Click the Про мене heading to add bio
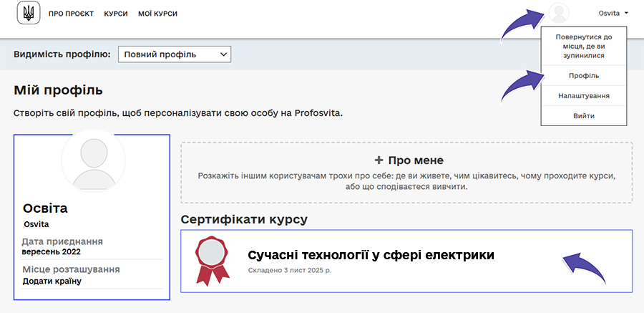Viewport: 644px width, 313px height. point(416,160)
